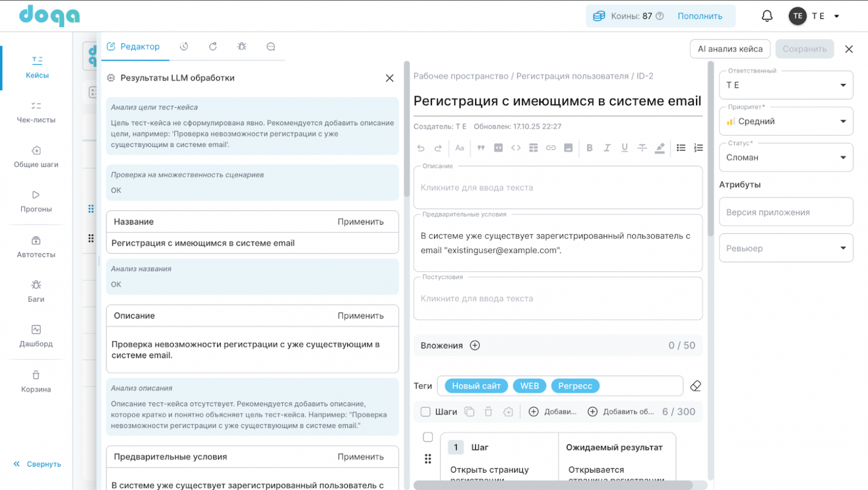Click the AI анализ кейса button
This screenshot has height=490, width=868.
coord(730,49)
